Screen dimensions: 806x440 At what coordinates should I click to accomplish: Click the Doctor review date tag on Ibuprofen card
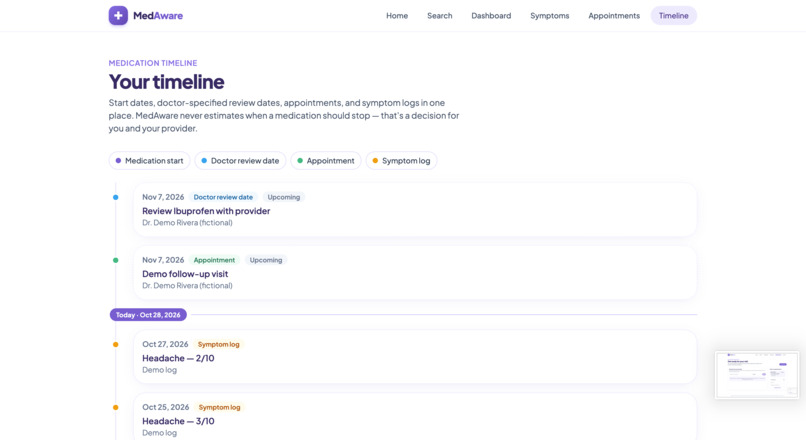pos(223,197)
